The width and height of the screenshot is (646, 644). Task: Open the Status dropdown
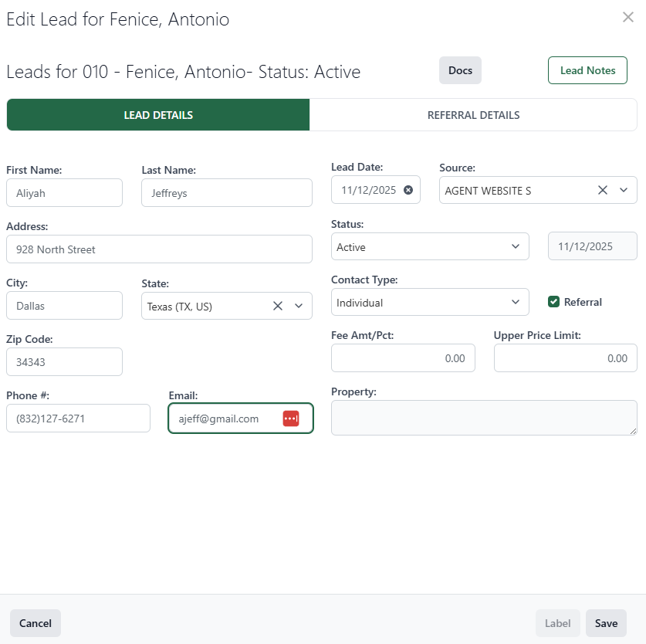click(x=515, y=246)
